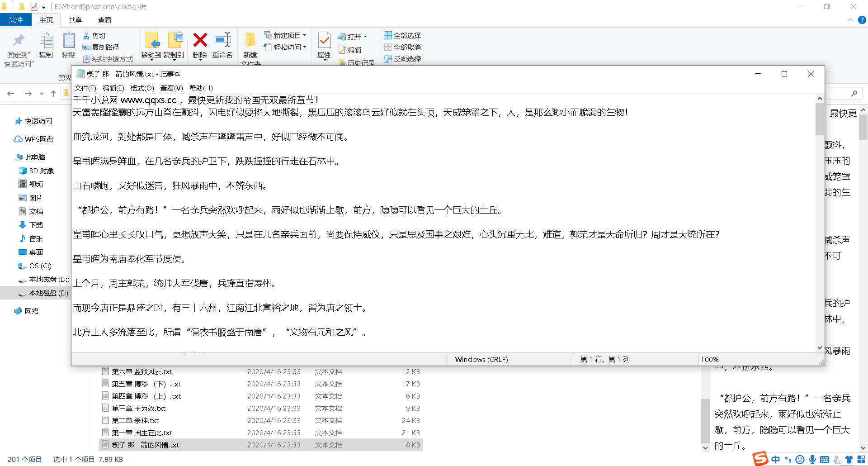The image size is (868, 466).
Task: Click Select All (全部选择)
Action: [402, 35]
